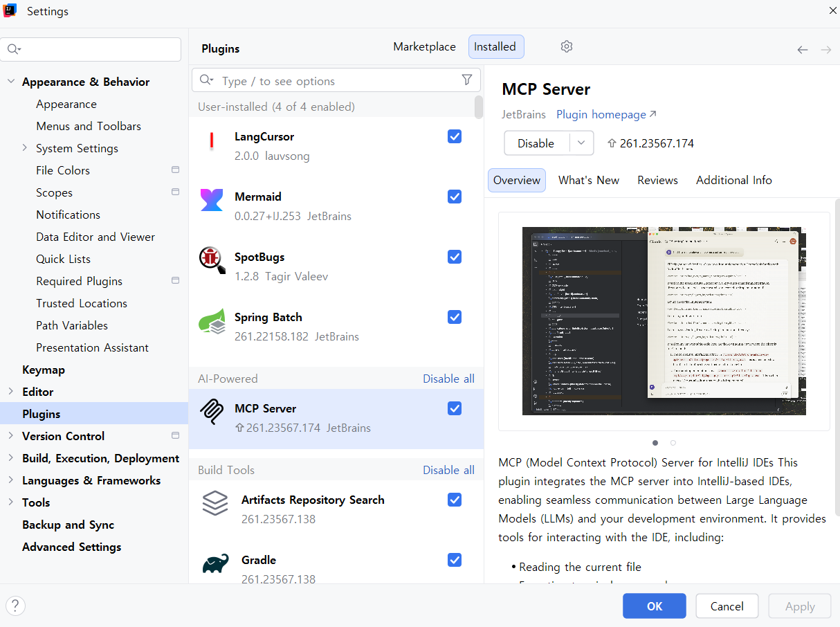Click the project-level icon next to File Colors
Viewport: 840px width, 627px height.
point(176,170)
